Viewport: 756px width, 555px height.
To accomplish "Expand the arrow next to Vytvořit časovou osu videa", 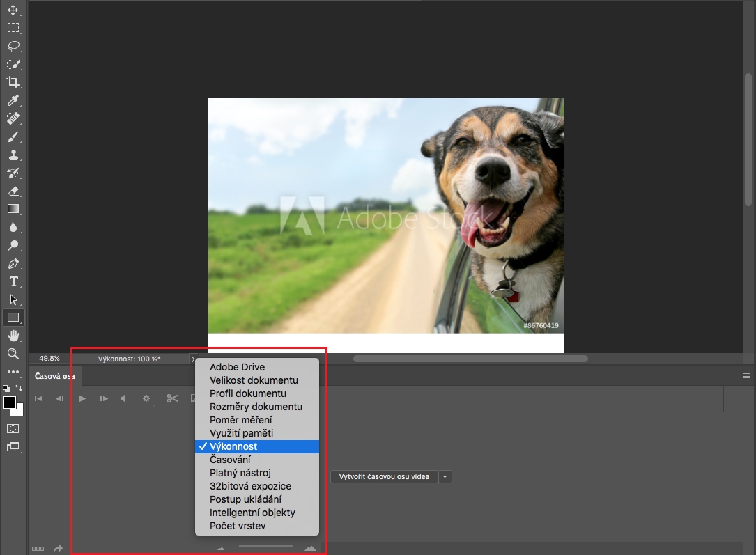I will pos(444,476).
